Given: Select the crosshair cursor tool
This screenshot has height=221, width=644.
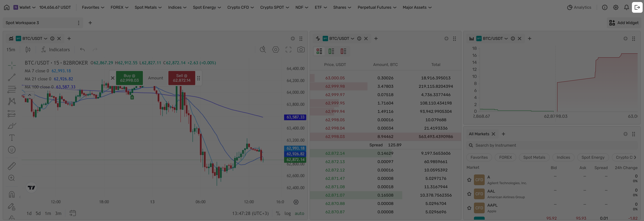Looking at the screenshot, I should pyautogui.click(x=12, y=65).
